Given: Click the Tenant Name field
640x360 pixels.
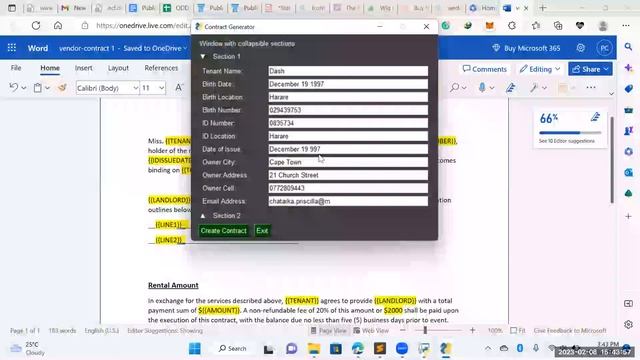Looking at the screenshot, I should tap(348, 71).
